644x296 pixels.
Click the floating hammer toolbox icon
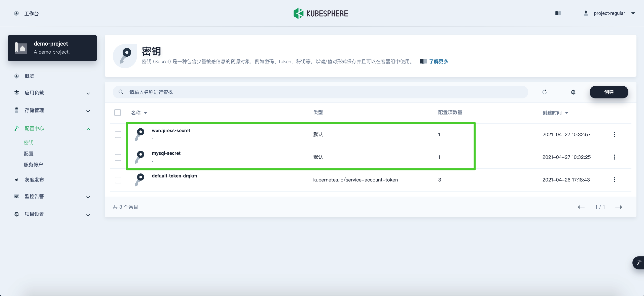pos(638,263)
